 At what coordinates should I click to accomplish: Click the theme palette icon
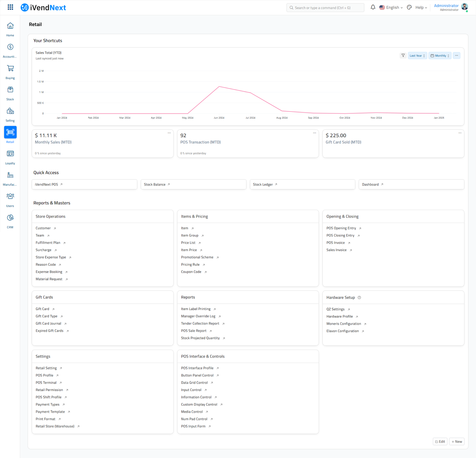[409, 7]
